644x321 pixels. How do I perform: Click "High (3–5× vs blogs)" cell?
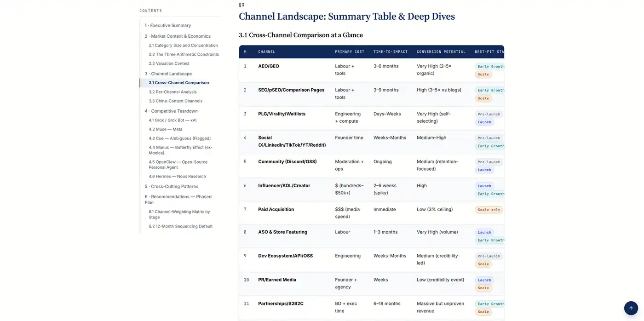(439, 90)
